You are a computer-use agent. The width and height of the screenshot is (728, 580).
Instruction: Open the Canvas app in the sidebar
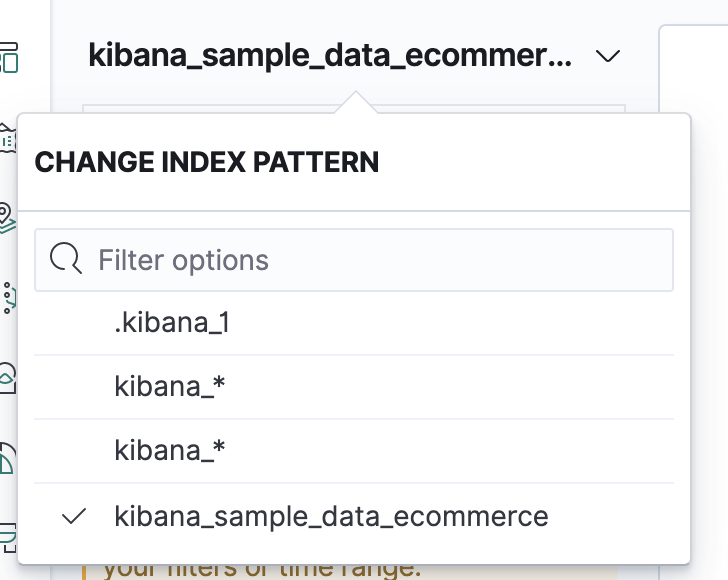point(8,138)
